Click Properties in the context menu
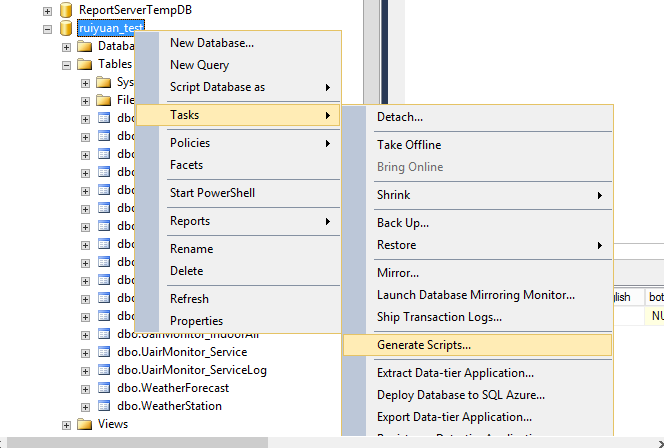 pos(196,321)
